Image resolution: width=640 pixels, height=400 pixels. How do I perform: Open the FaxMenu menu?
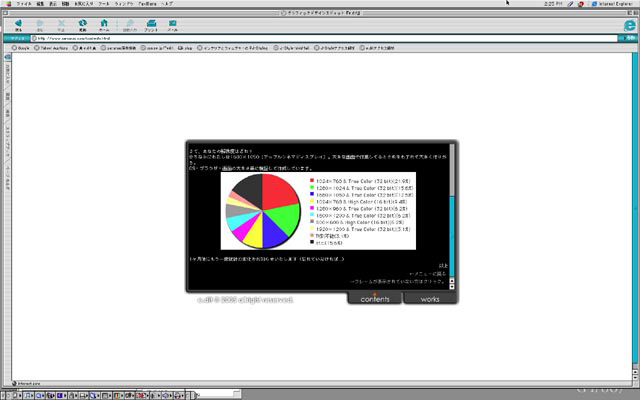click(x=147, y=4)
